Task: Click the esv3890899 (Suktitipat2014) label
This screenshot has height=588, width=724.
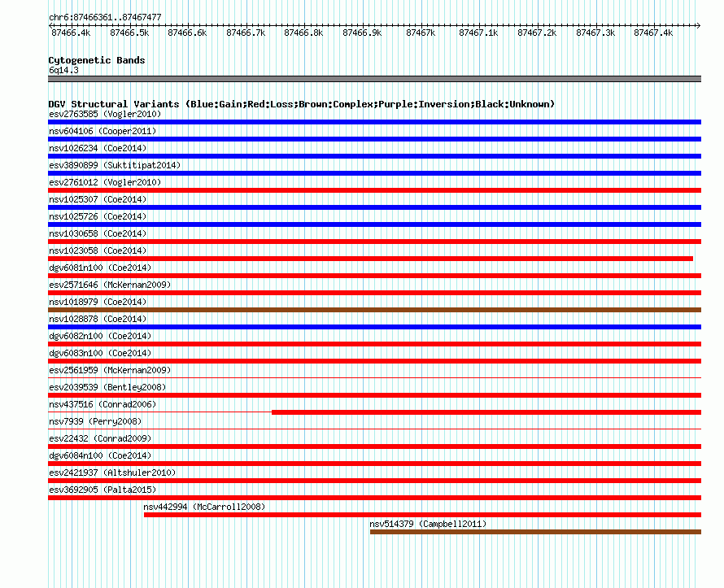Action: pos(115,165)
